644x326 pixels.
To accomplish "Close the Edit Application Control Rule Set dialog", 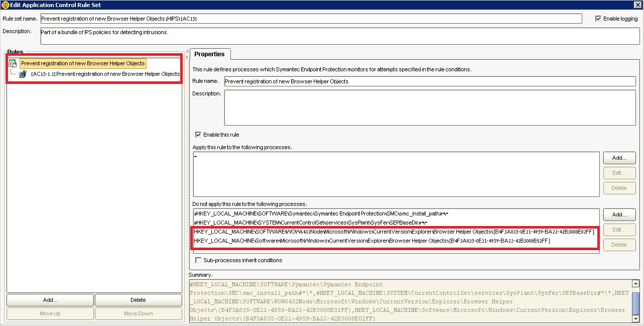I will 637,5.
